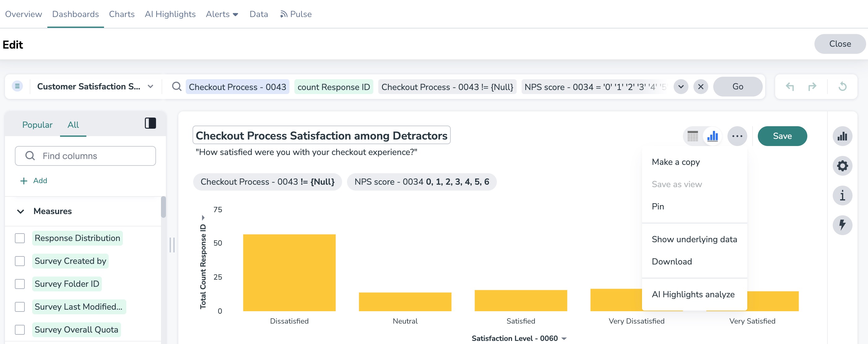The image size is (868, 344).
Task: Click the undo arrow icon
Action: coord(789,87)
